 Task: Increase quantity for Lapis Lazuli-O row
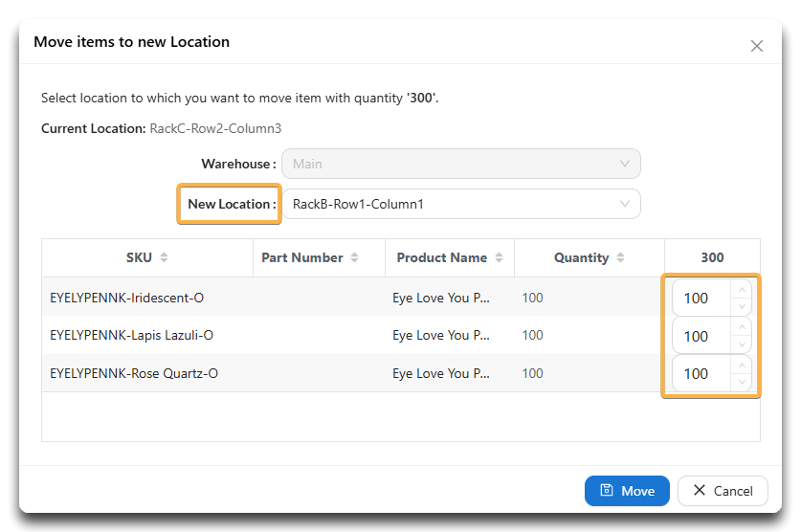tap(742, 327)
